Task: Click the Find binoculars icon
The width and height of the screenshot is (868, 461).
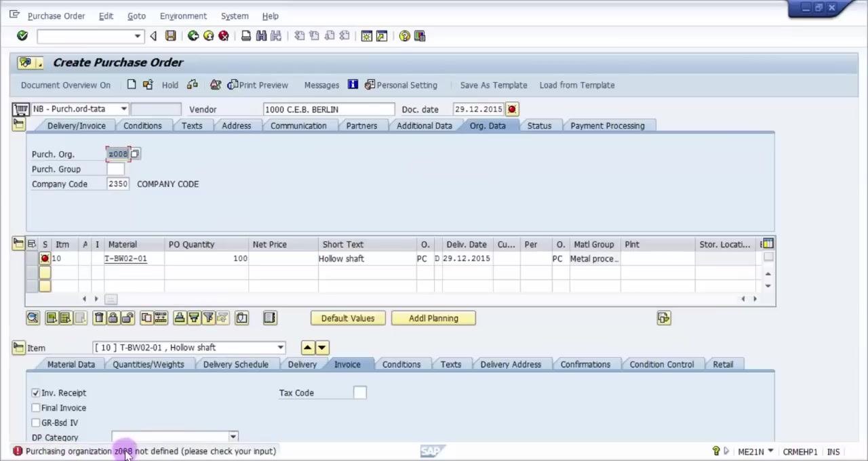Action: 261,36
